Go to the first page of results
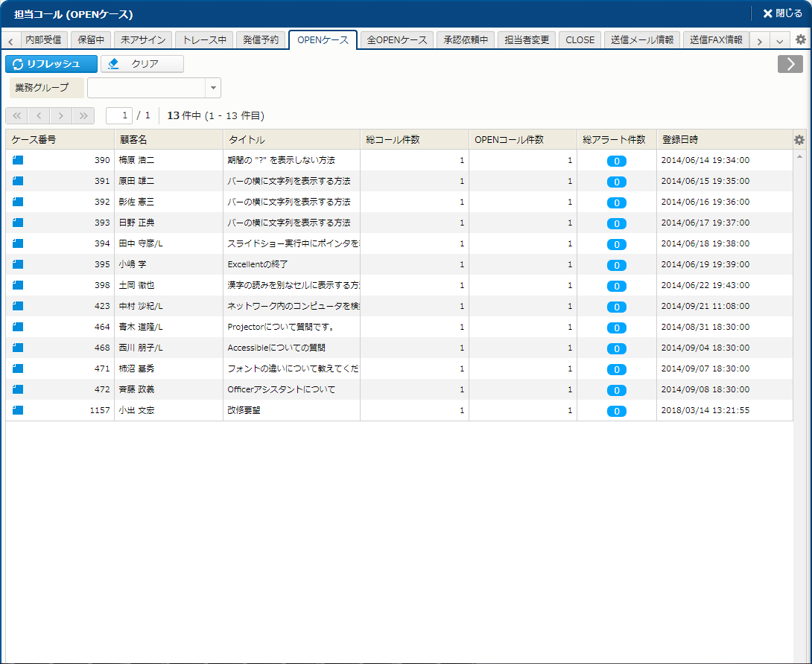Viewport: 812px width, 664px height. 16,115
